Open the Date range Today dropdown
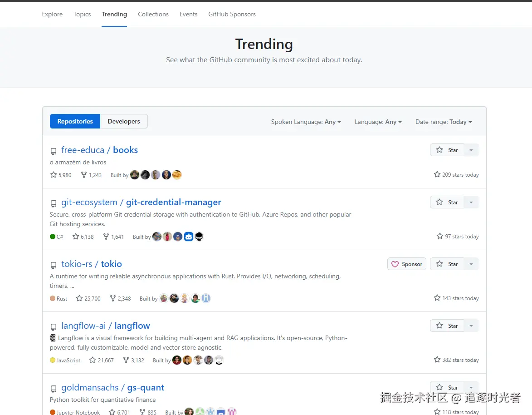 point(444,122)
